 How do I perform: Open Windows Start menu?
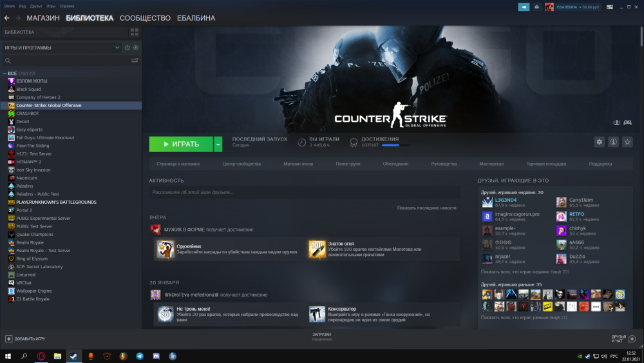(x=8, y=356)
